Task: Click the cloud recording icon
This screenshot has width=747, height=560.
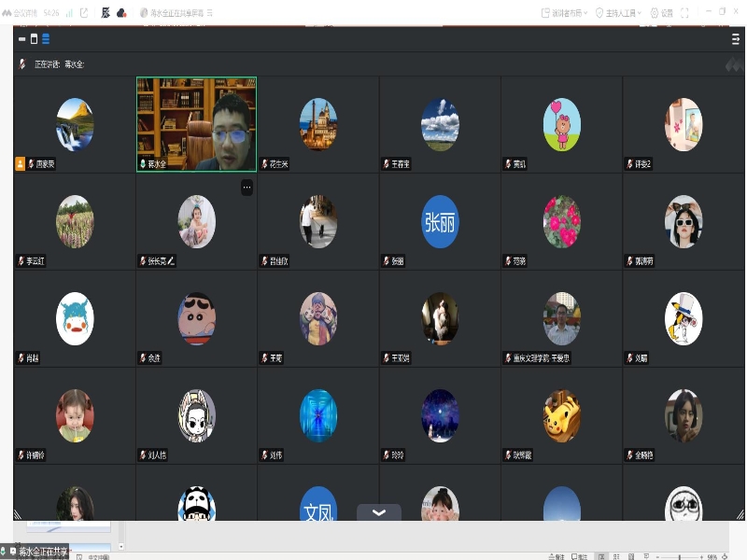Action: tap(121, 13)
